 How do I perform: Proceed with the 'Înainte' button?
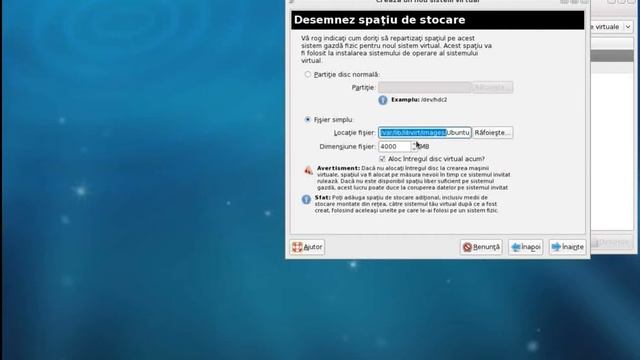[x=567, y=247]
